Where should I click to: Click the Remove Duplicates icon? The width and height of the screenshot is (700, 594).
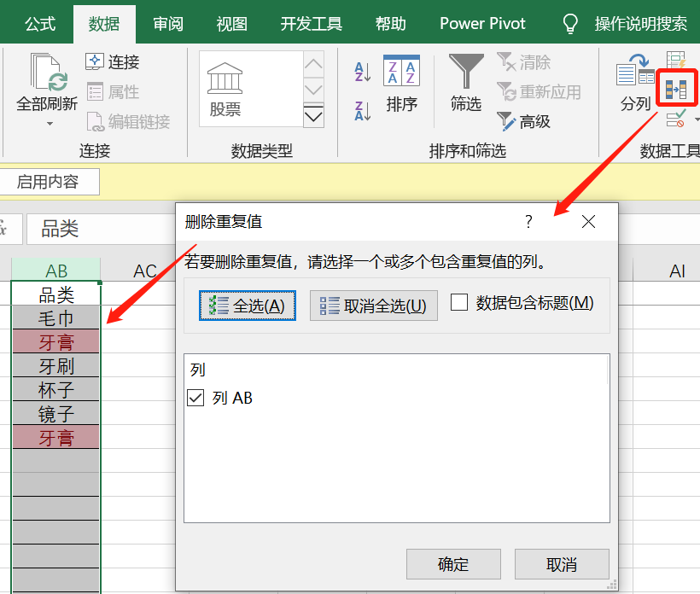pyautogui.click(x=676, y=89)
